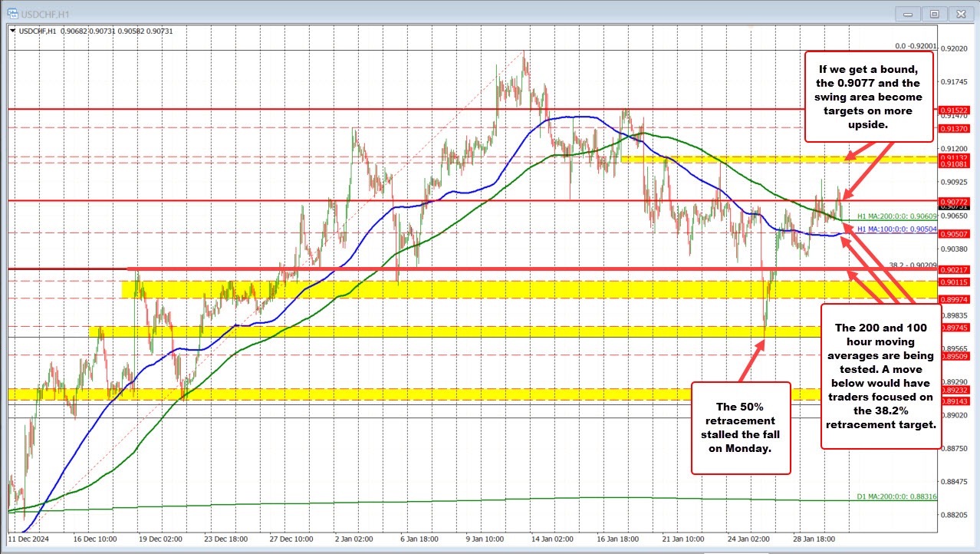Select the 0.91522 red price label
The width and height of the screenshot is (980, 554).
(954, 110)
